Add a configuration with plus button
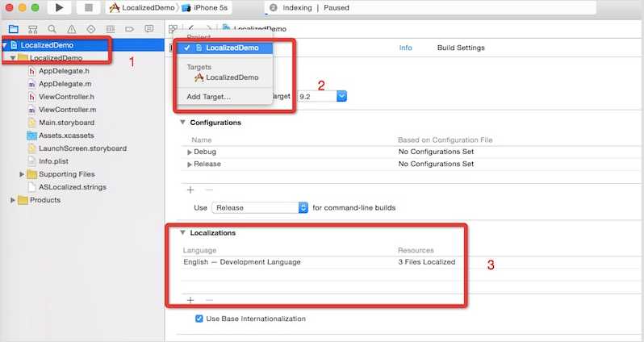 tap(190, 190)
